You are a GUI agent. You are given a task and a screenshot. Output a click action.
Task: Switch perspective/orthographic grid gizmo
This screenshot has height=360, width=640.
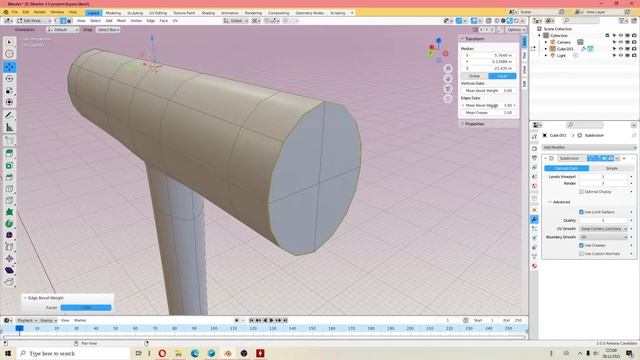point(448,98)
